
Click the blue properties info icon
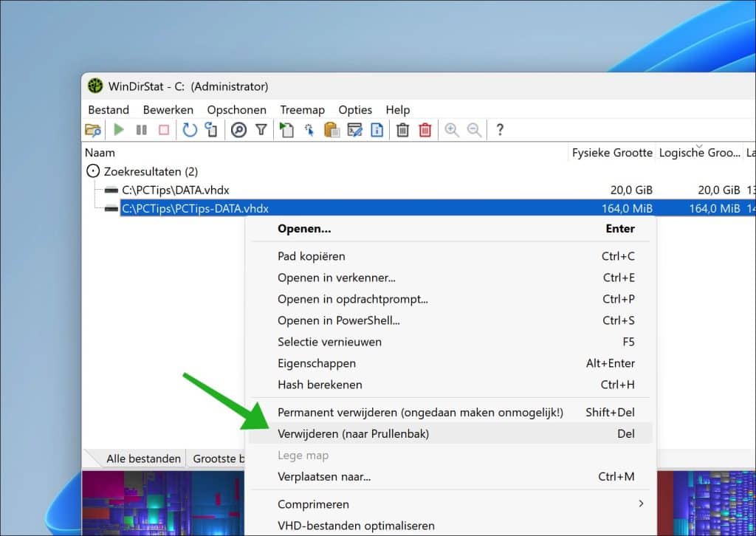pyautogui.click(x=377, y=130)
